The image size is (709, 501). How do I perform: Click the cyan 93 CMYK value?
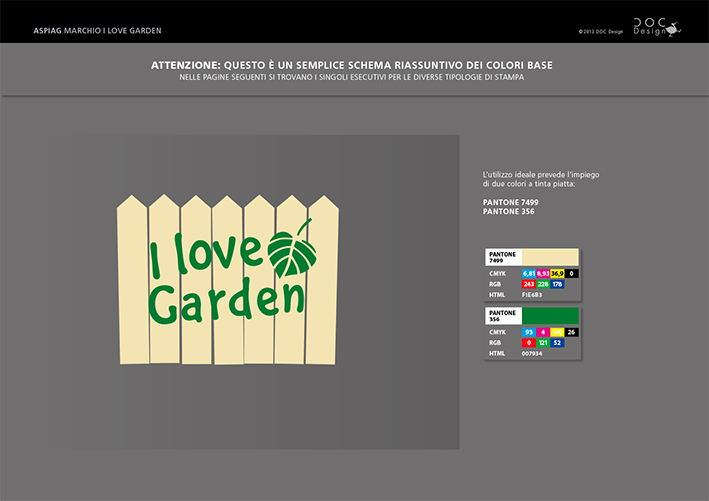[x=529, y=332]
